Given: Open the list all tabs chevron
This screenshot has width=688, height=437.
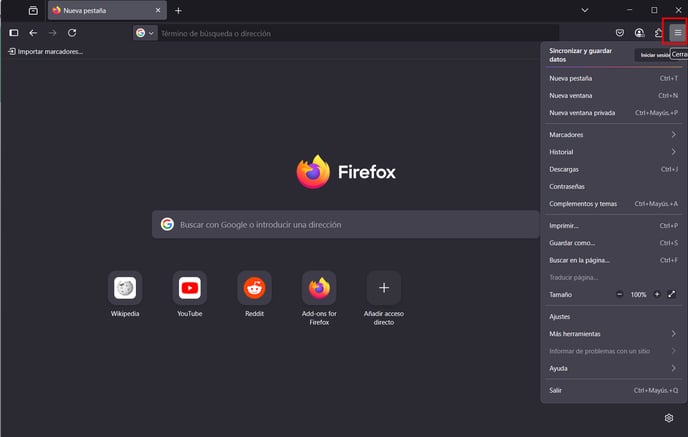Looking at the screenshot, I should (x=584, y=11).
